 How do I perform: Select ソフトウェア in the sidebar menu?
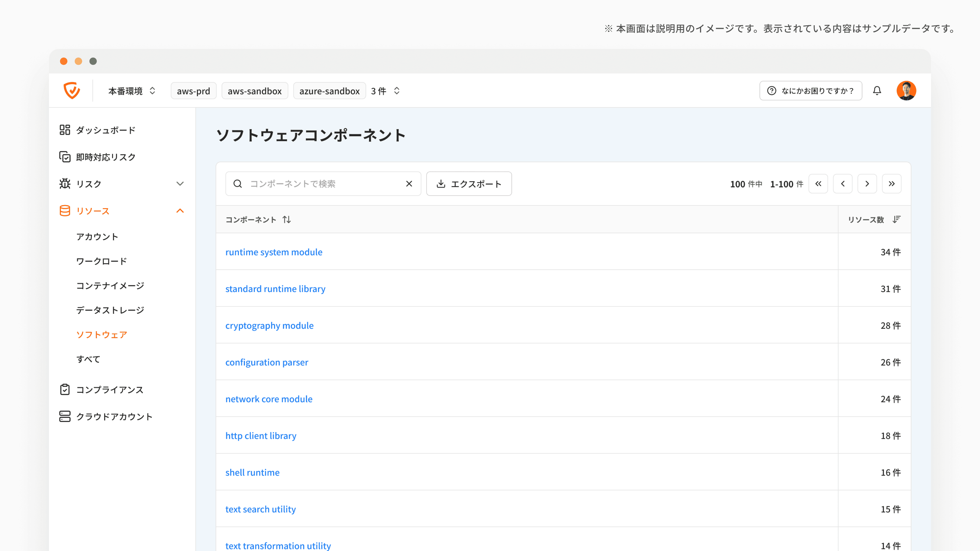(x=102, y=335)
